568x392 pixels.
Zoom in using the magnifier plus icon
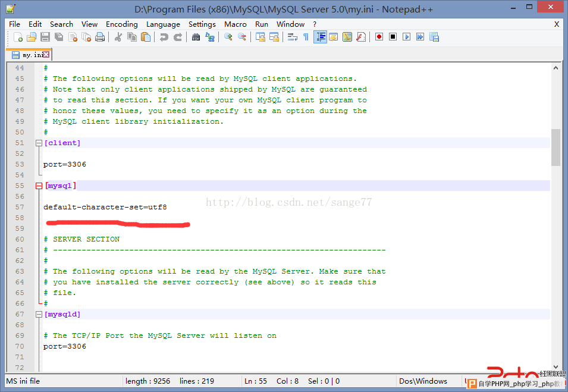(228, 37)
